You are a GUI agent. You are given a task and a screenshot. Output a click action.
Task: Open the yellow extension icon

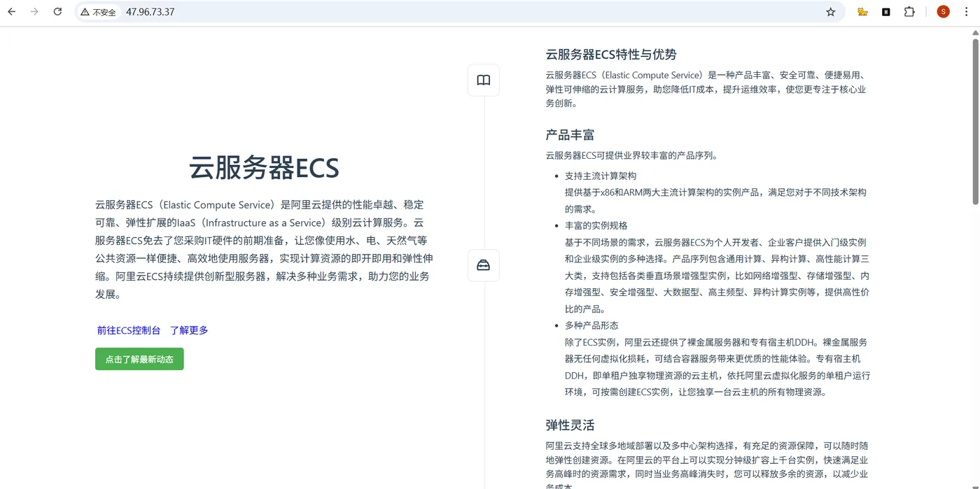click(x=863, y=12)
